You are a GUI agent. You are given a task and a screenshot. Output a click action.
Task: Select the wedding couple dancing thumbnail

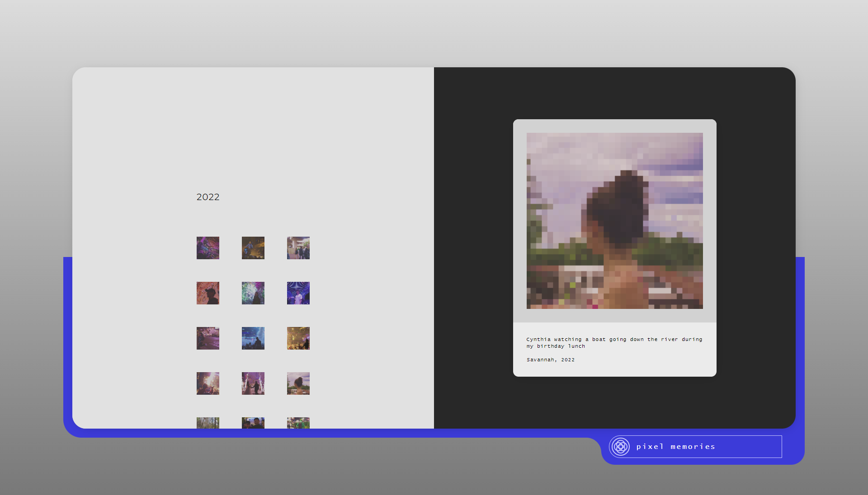tap(253, 383)
